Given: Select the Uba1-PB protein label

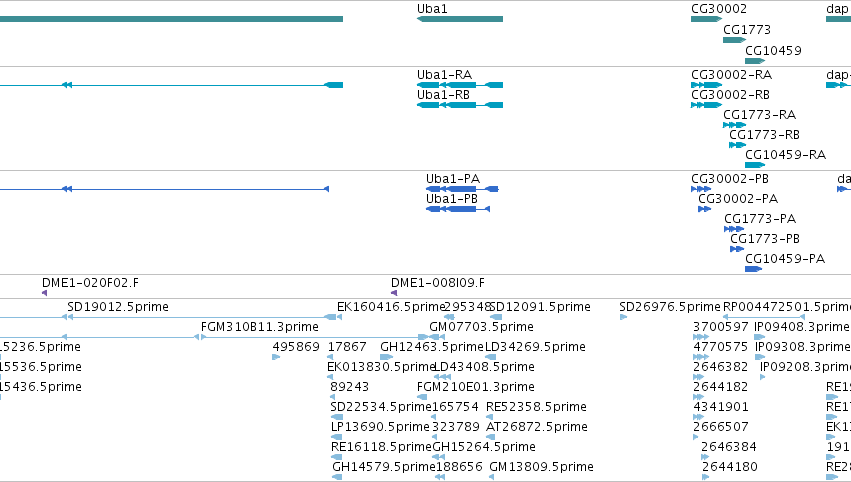Looking at the screenshot, I should coord(452,199).
